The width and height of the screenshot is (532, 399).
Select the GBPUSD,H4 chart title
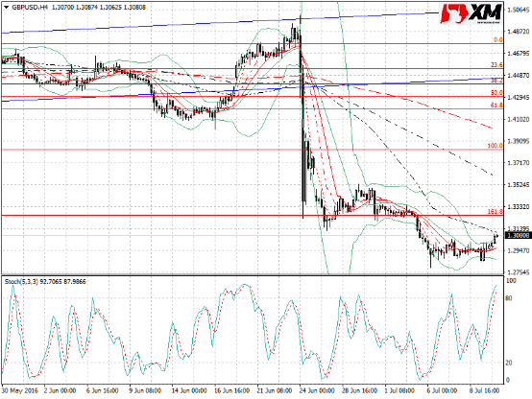[30, 7]
